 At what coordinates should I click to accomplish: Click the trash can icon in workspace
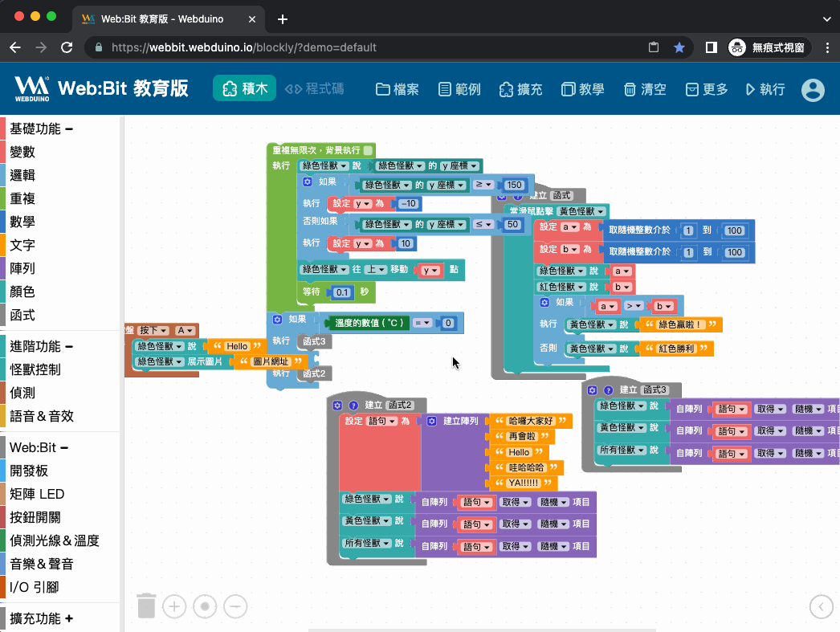click(x=146, y=605)
